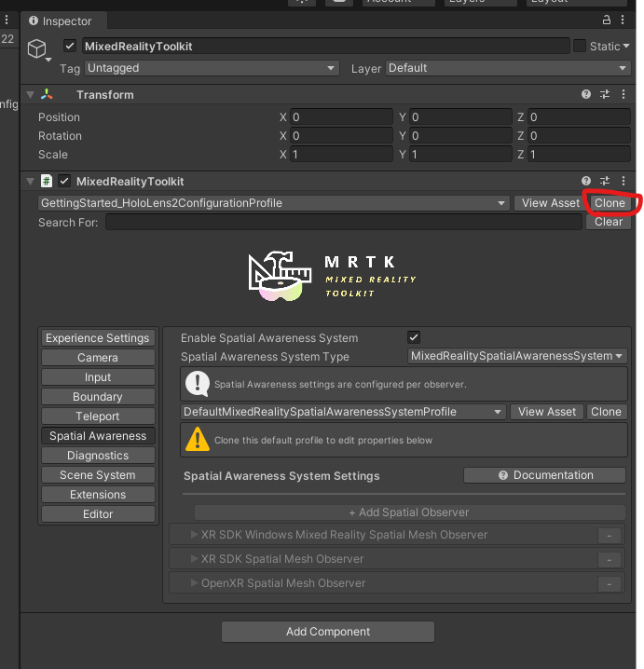The height and width of the screenshot is (669, 644).
Task: Expand XR SDK Windows Mixed Reality Spatial Mesh Observer
Action: 194,535
